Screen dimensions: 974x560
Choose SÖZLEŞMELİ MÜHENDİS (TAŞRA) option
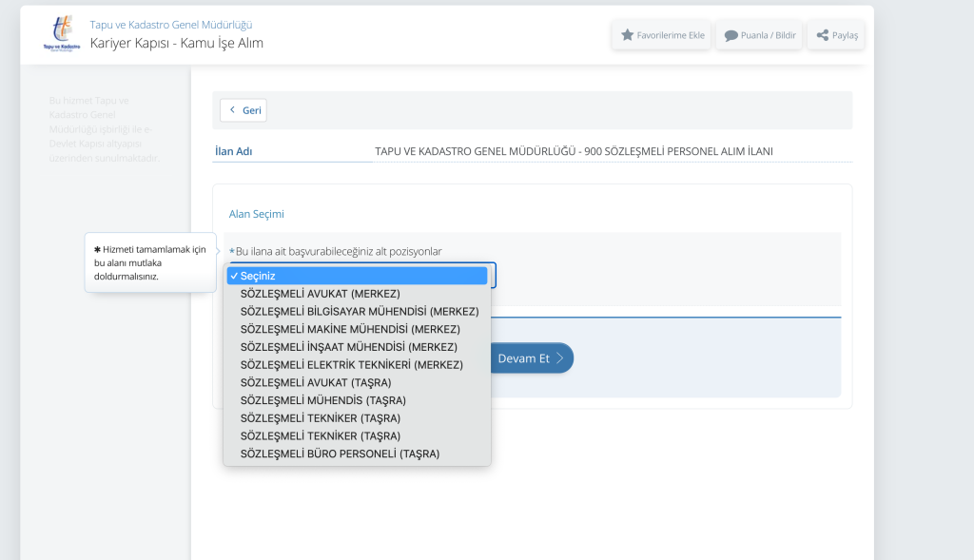[323, 400]
